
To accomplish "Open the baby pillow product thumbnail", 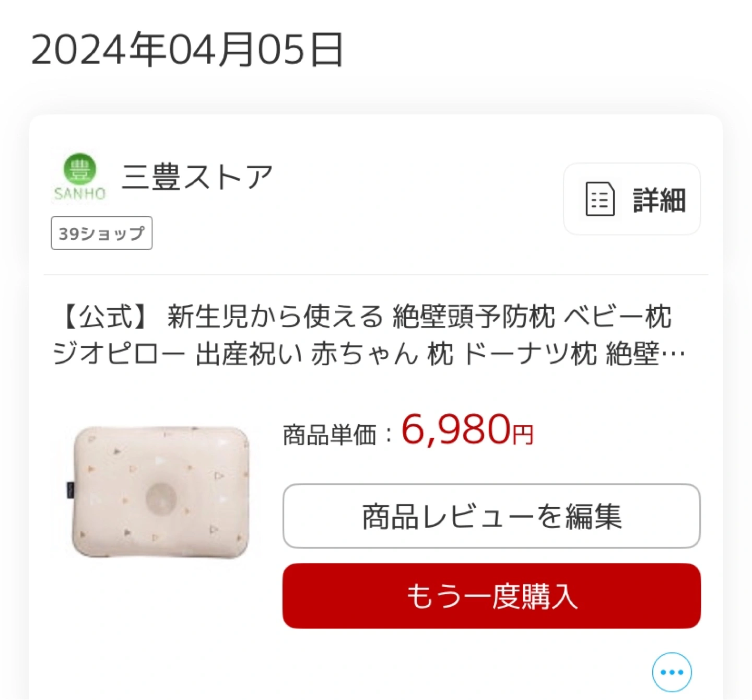I will 160,492.
